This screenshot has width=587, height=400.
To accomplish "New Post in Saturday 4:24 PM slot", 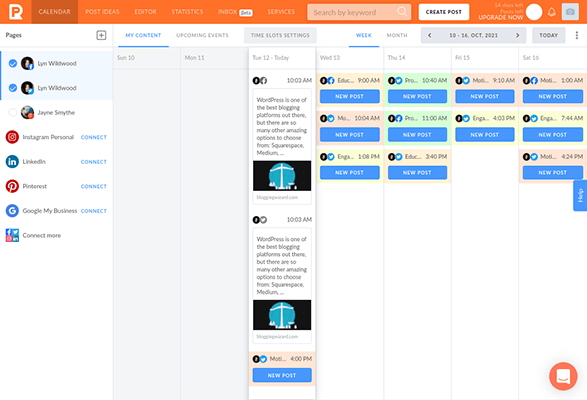I will [x=553, y=173].
